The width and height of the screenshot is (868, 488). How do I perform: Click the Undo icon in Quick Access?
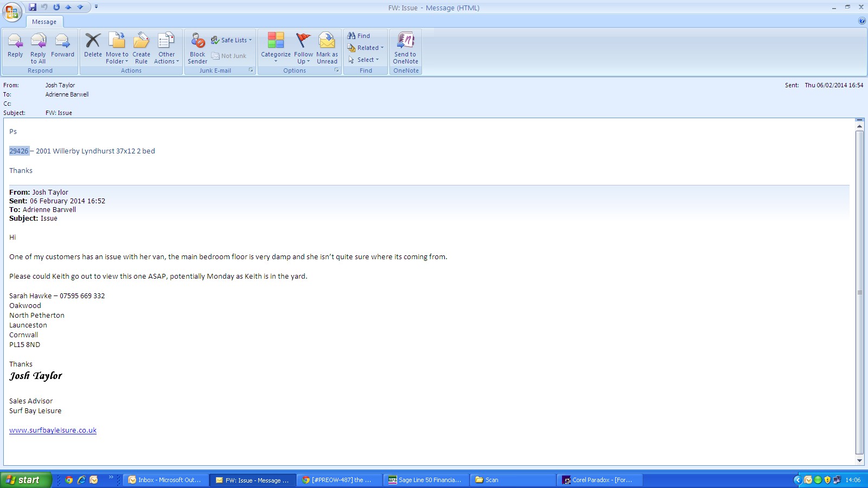[44, 7]
